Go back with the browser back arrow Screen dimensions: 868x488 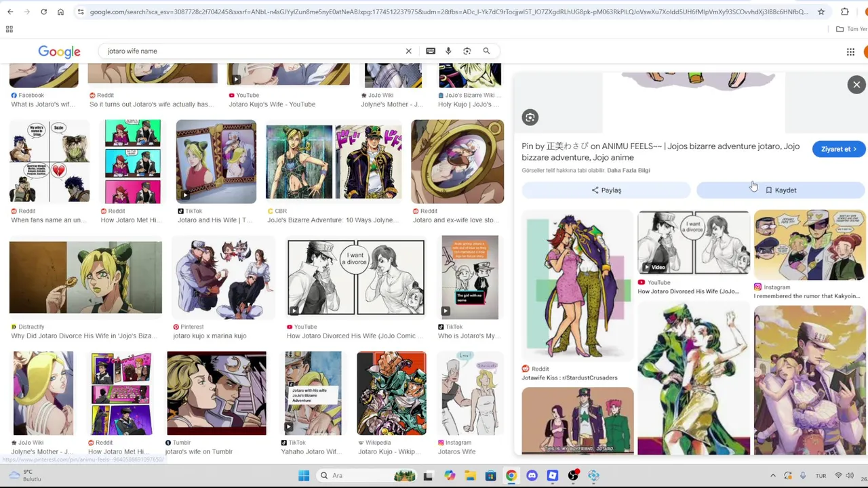click(x=10, y=12)
